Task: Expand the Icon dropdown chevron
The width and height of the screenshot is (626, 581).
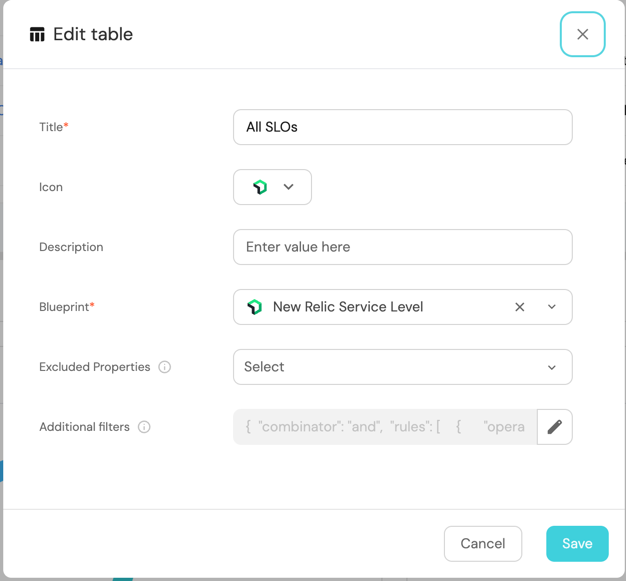Action: coord(289,187)
